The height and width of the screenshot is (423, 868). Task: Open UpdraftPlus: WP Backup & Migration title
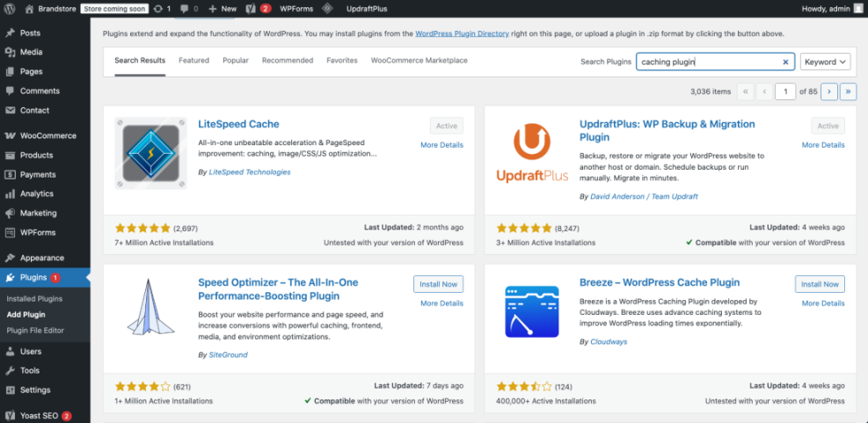[x=667, y=131]
